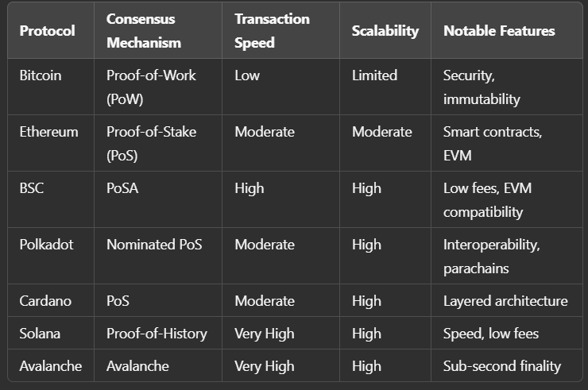Select the Polkadot protocol cell
The image size is (588, 390).
coord(46,245)
